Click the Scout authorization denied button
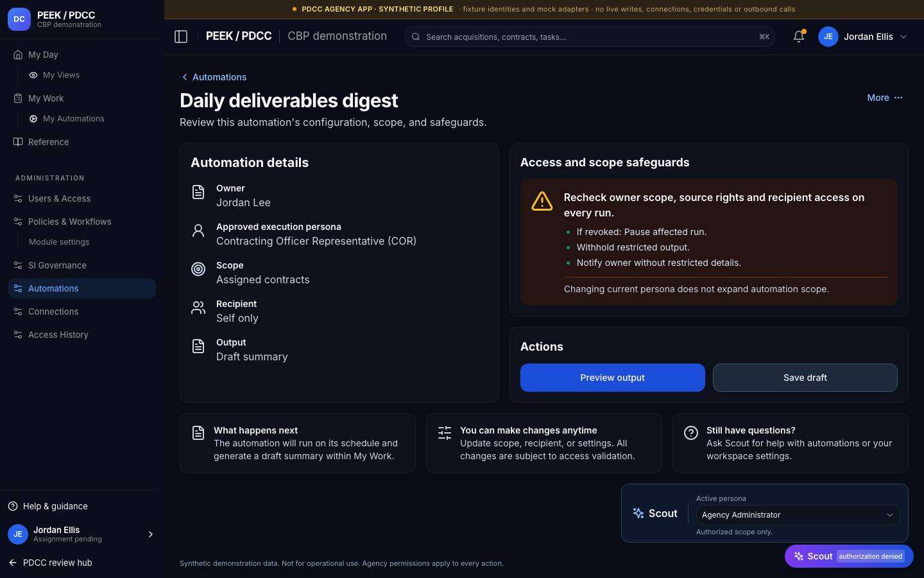The height and width of the screenshot is (578, 924). (849, 556)
